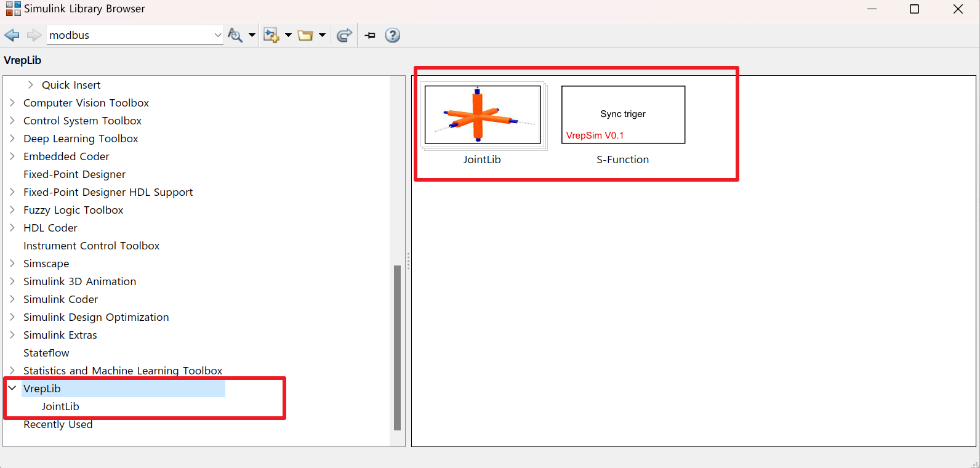Expand Simulink Coder node

12,299
